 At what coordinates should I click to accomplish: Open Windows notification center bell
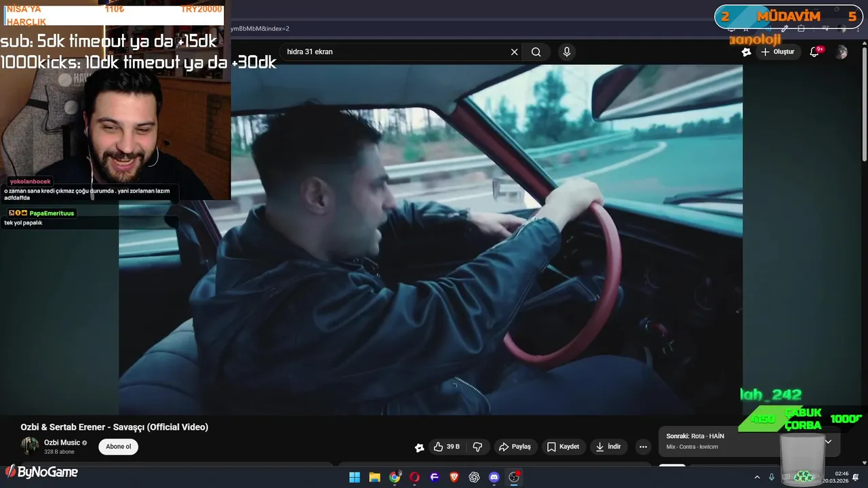click(x=856, y=477)
